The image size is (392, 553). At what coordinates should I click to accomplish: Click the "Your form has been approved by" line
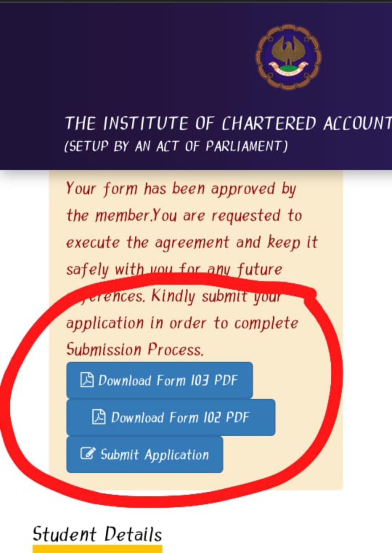pyautogui.click(x=181, y=189)
